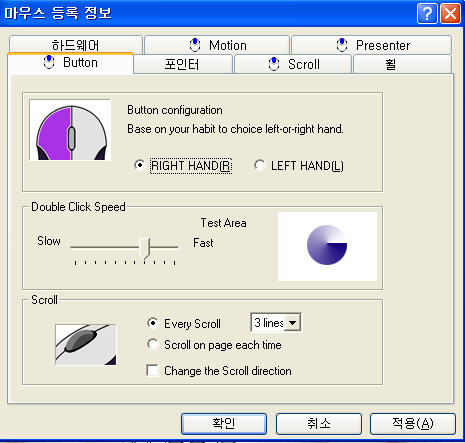The image size is (465, 443).
Task: Click the blue help question mark button
Action: 427,14
